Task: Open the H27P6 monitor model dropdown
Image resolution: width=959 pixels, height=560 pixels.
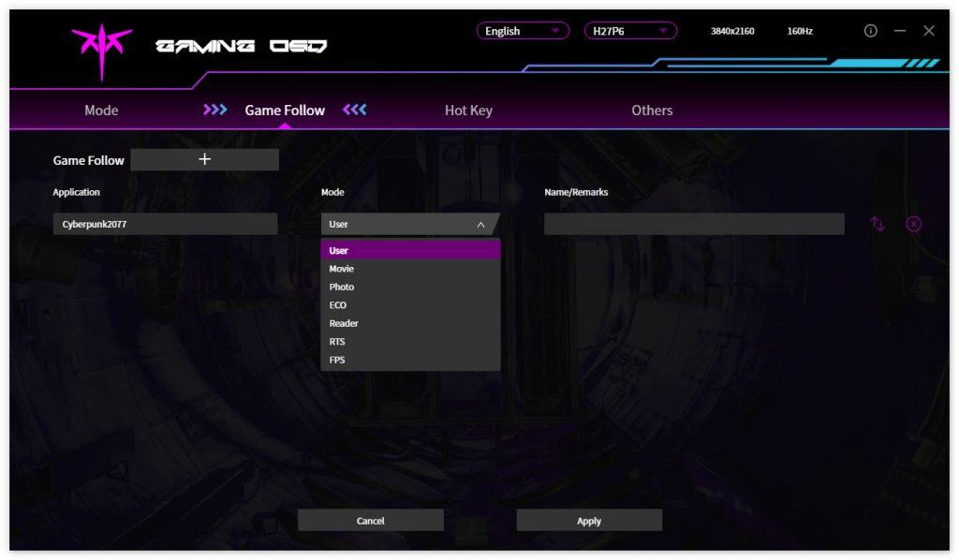Action: pyautogui.click(x=630, y=31)
